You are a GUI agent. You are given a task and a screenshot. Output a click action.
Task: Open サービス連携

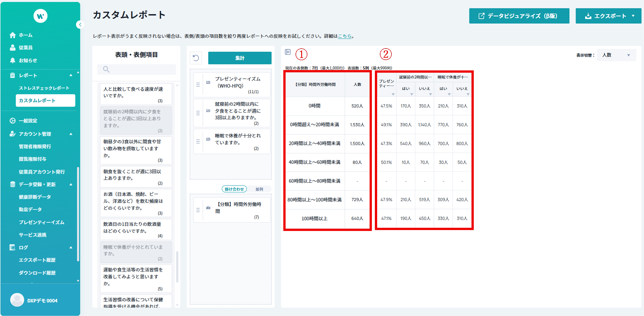pyautogui.click(x=33, y=235)
